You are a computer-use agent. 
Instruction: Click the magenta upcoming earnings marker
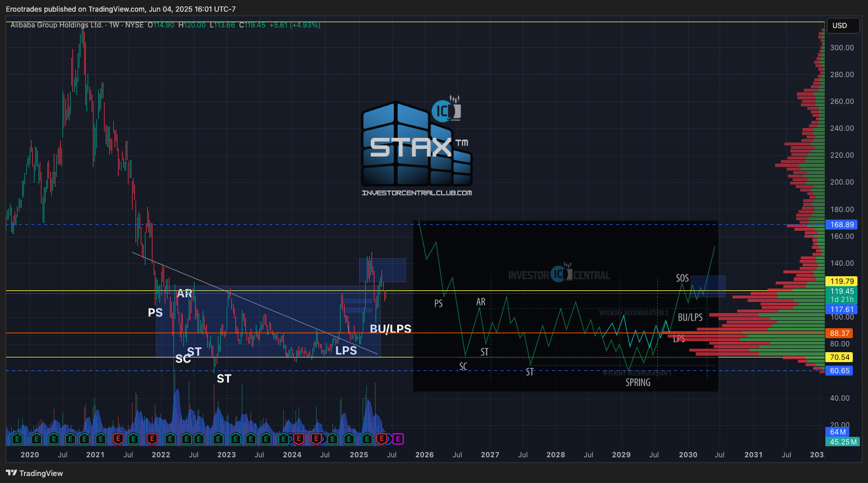pyautogui.click(x=398, y=439)
